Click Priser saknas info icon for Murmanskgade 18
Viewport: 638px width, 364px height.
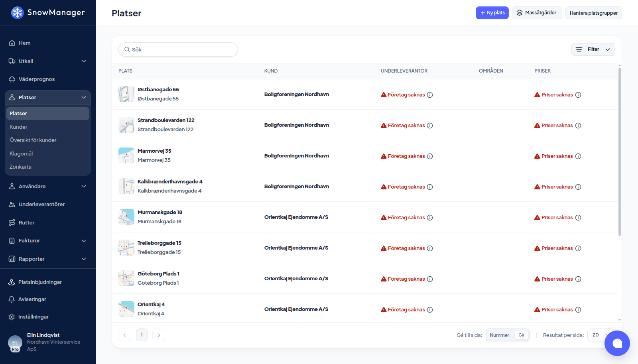tap(578, 218)
